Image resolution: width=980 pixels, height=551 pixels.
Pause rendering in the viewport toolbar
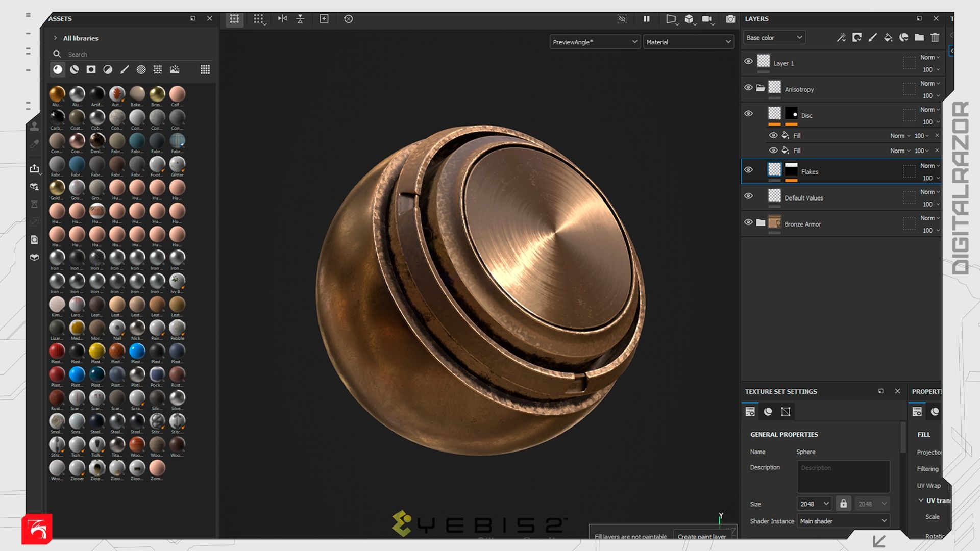[646, 19]
